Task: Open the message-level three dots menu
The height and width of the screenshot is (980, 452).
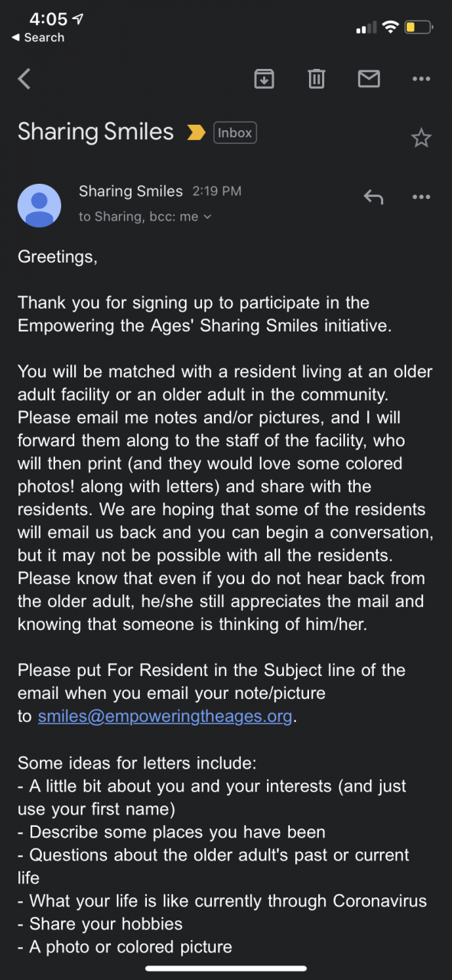Action: [x=421, y=198]
